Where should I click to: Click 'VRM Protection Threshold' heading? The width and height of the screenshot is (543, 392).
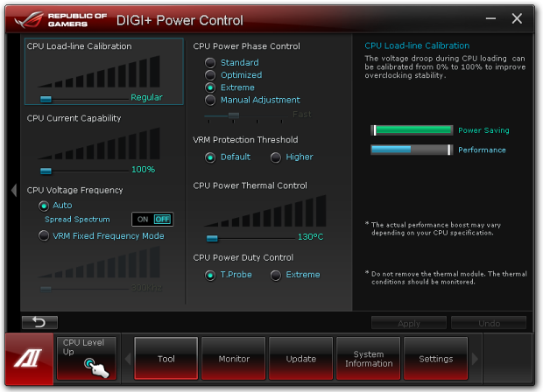245,140
